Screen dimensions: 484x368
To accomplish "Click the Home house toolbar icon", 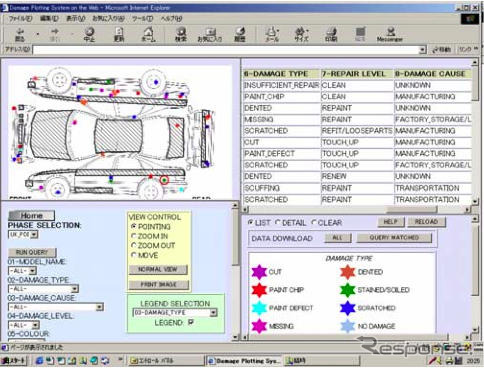I will [x=148, y=34].
